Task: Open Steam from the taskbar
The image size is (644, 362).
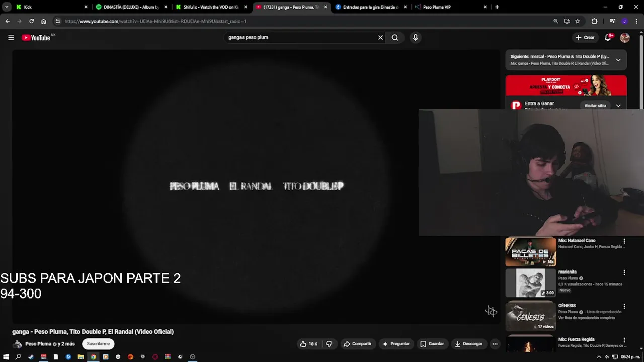Action: (31, 357)
